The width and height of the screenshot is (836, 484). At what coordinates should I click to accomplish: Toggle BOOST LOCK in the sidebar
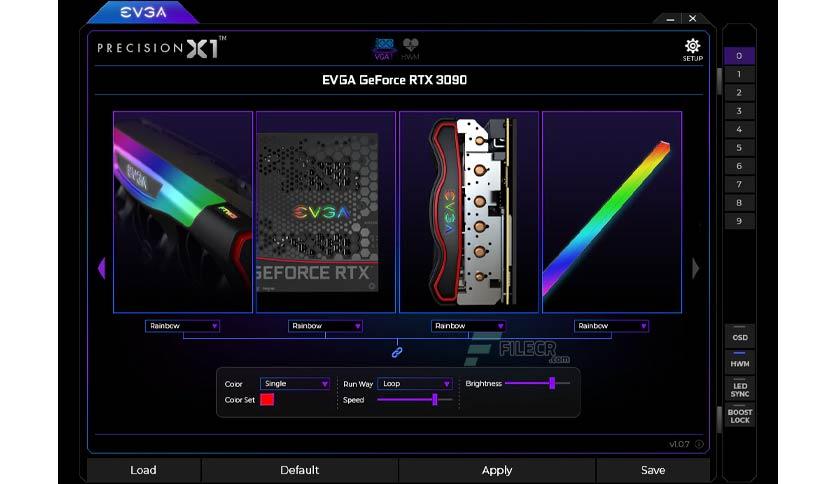coord(739,415)
